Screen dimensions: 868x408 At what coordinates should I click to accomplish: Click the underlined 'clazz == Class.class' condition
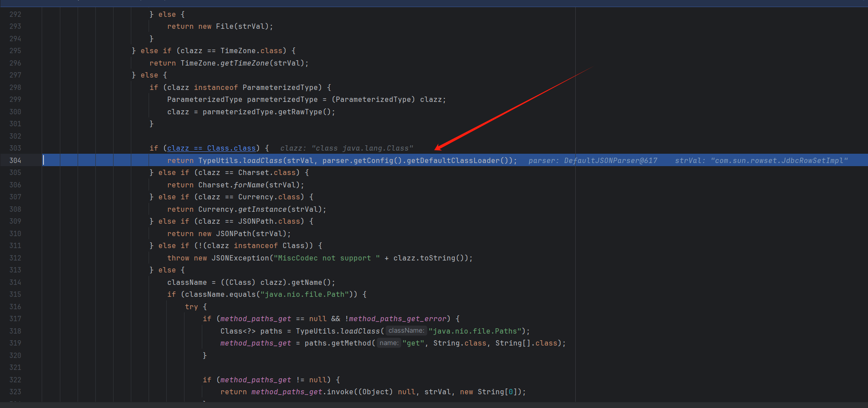212,148
